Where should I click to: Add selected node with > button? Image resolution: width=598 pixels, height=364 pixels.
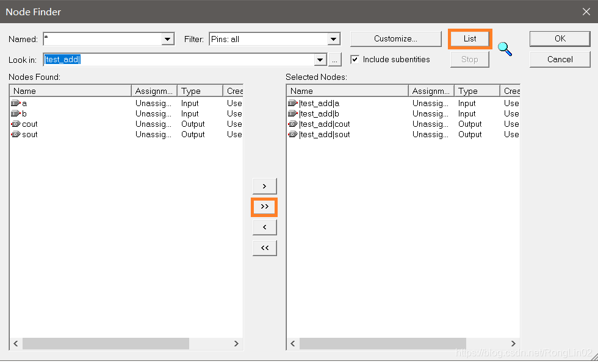pyautogui.click(x=264, y=187)
